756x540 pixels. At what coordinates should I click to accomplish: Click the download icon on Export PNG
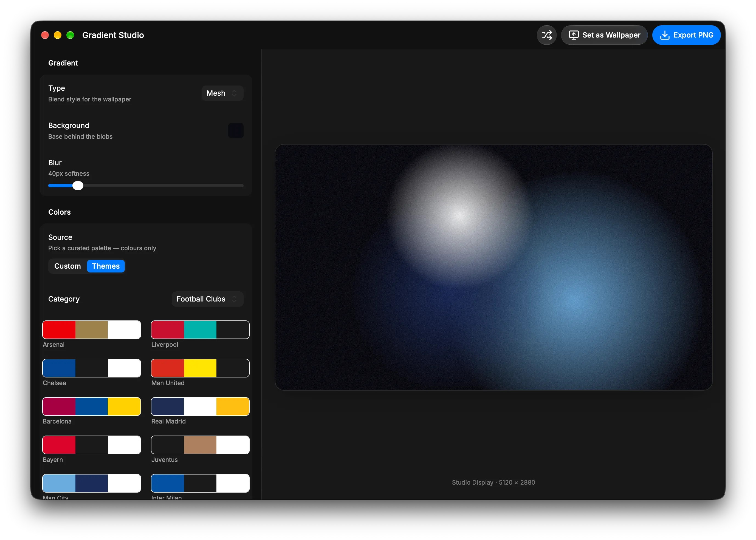coord(664,35)
